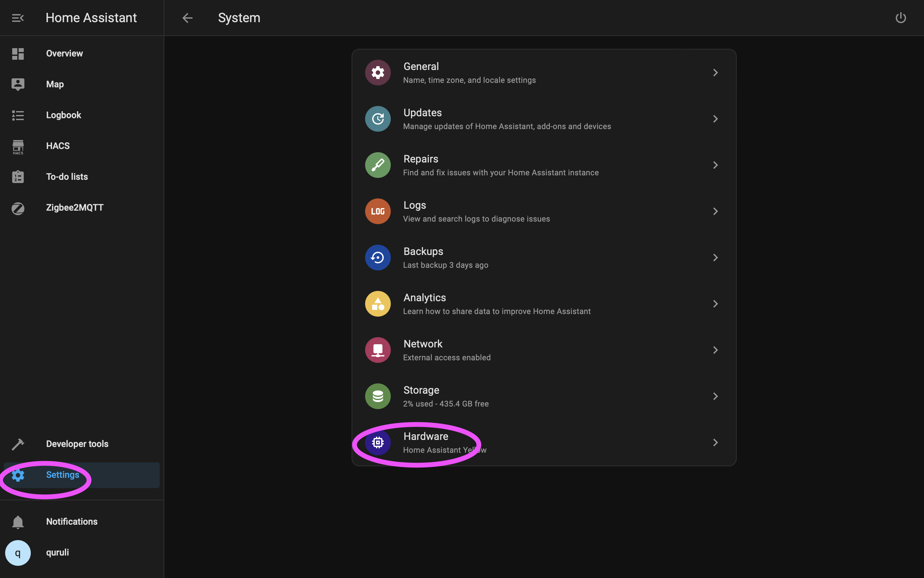Click the Hardware chip icon

pyautogui.click(x=378, y=443)
